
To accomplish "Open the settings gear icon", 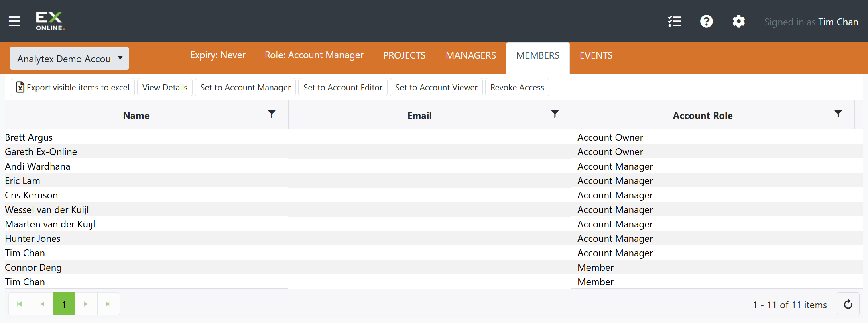I will pyautogui.click(x=739, y=21).
